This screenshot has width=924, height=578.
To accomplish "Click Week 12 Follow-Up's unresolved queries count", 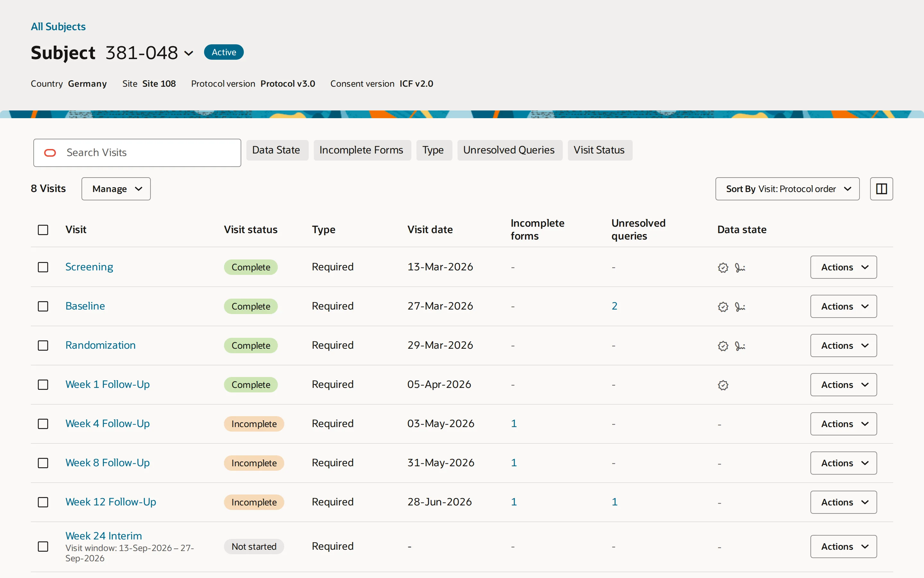I will pos(614,502).
